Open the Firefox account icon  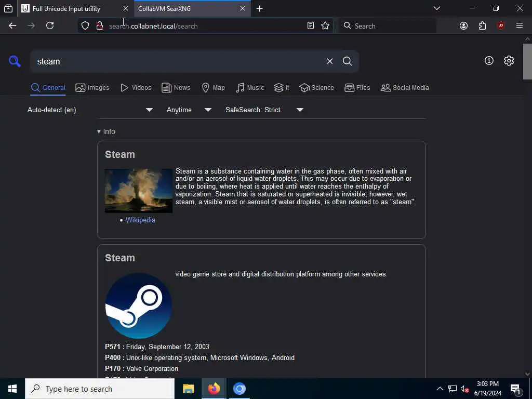463,26
